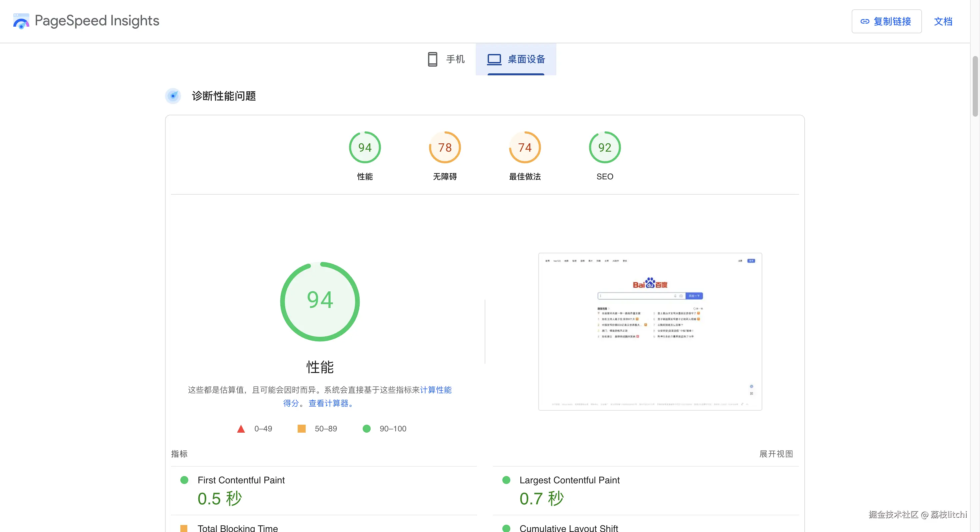Click the diagnose performance radar icon

173,96
